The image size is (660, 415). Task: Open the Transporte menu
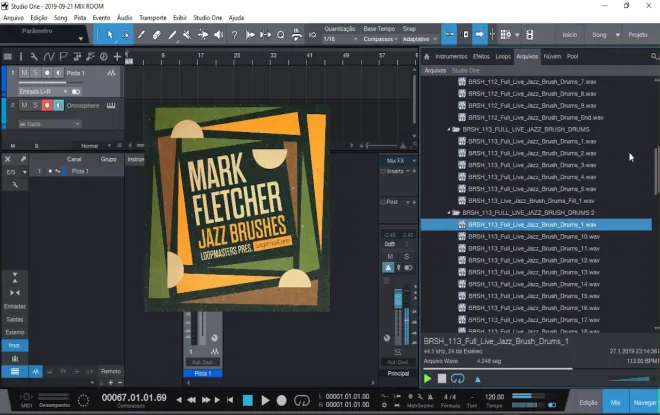click(153, 18)
